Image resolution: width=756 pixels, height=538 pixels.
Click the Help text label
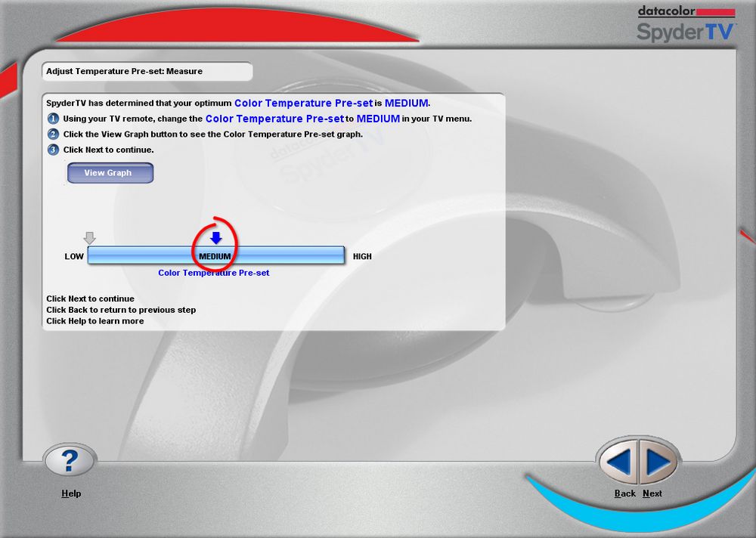coord(71,493)
